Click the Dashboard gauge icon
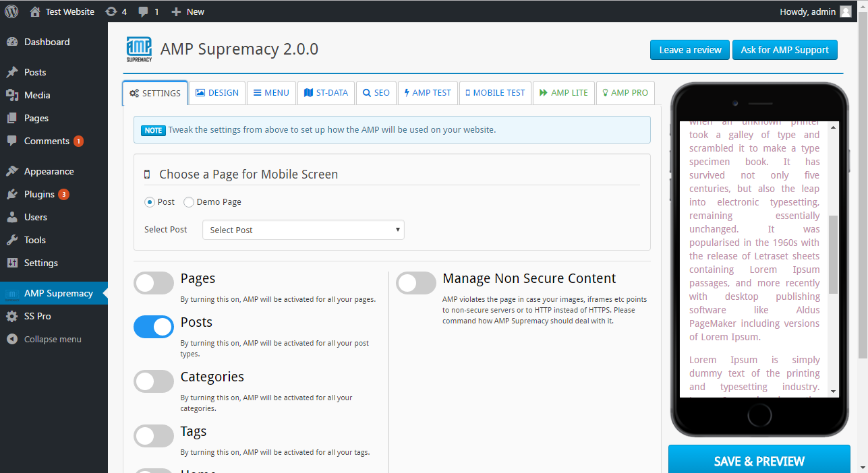 (x=12, y=42)
